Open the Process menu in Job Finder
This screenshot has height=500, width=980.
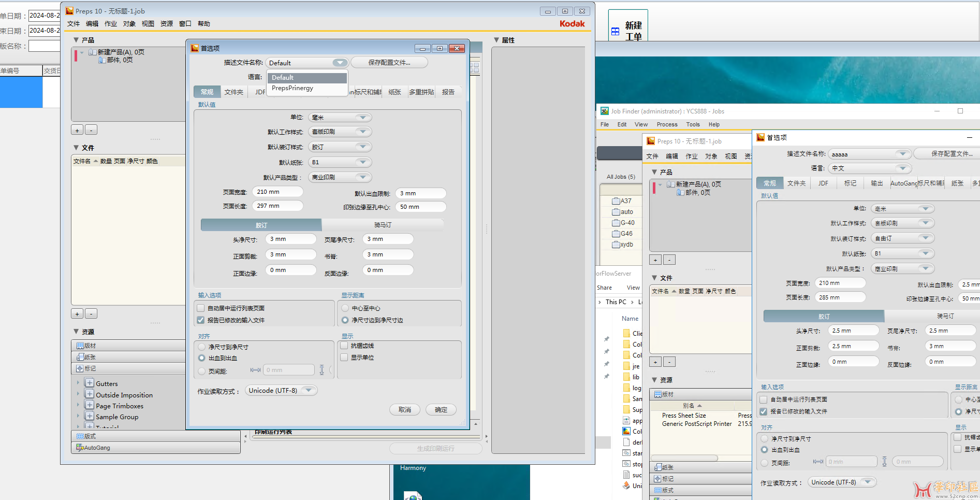coord(667,124)
